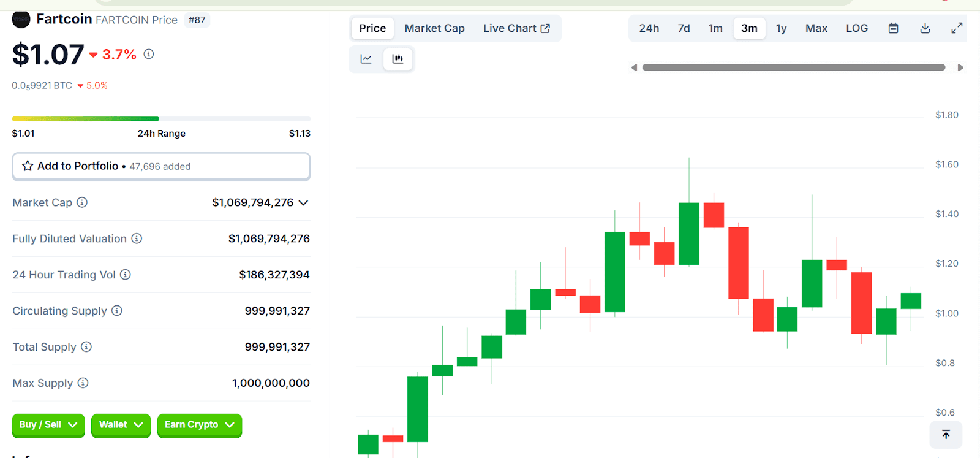This screenshot has width=980, height=458.
Task: Click trading volume value $186,327,394
Action: [274, 275]
